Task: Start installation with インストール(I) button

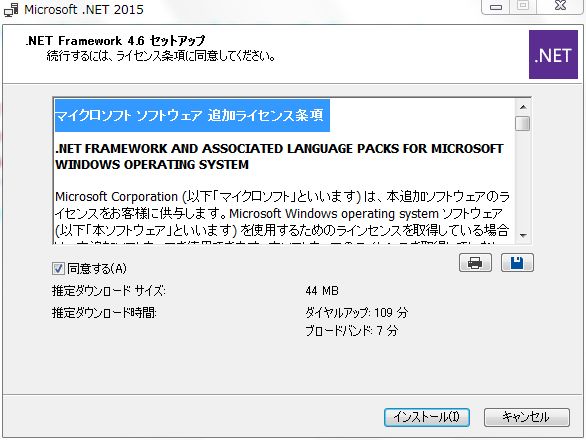Action: pos(427,417)
